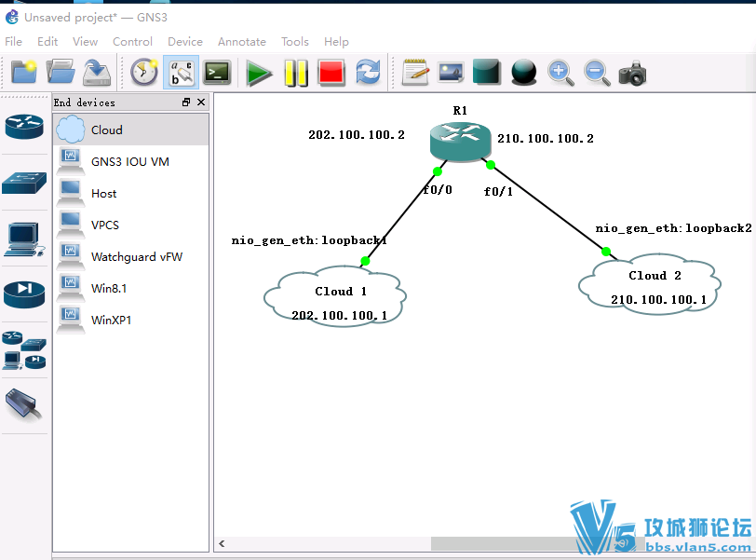This screenshot has width=756, height=560.
Task: Select the Draw an ellipse tool
Action: [523, 73]
